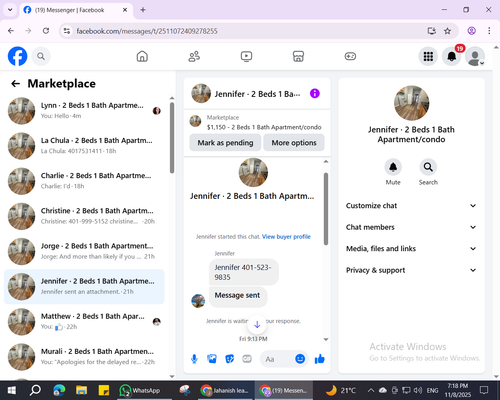Search in conversation magnifier icon

(x=428, y=167)
